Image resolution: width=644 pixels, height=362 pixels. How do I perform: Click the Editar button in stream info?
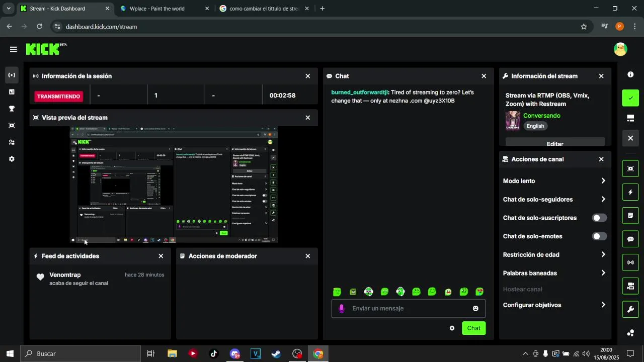pos(555,143)
